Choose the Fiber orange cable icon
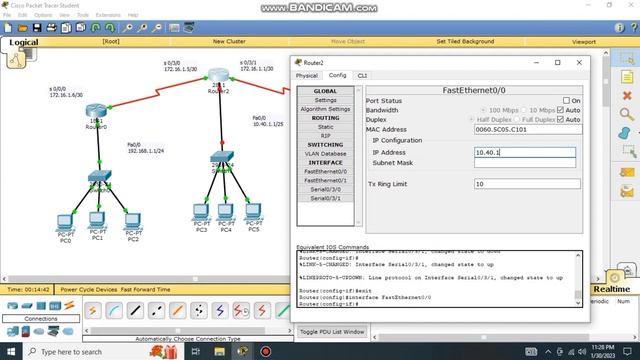The width and height of the screenshot is (640, 360). pyautogui.click(x=178, y=311)
